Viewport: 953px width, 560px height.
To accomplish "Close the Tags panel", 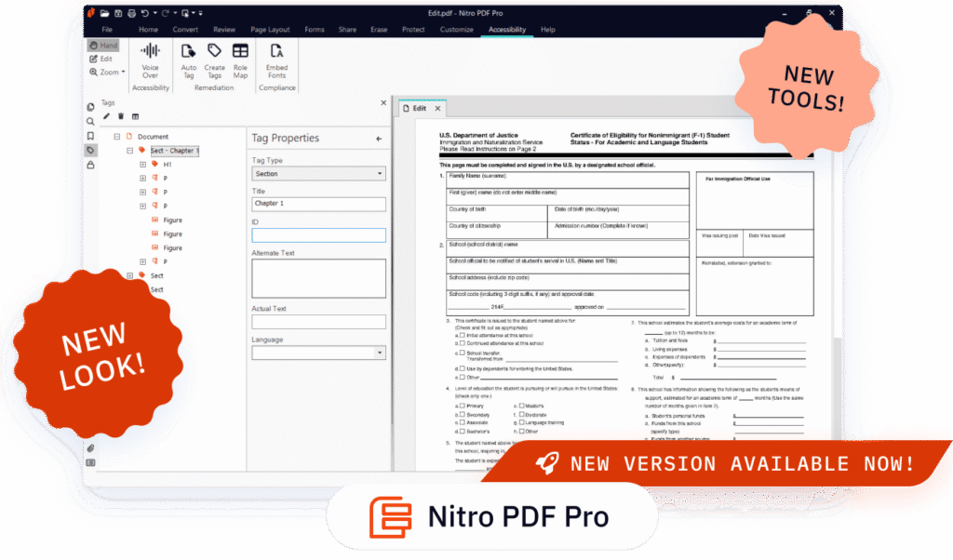I will point(383,102).
